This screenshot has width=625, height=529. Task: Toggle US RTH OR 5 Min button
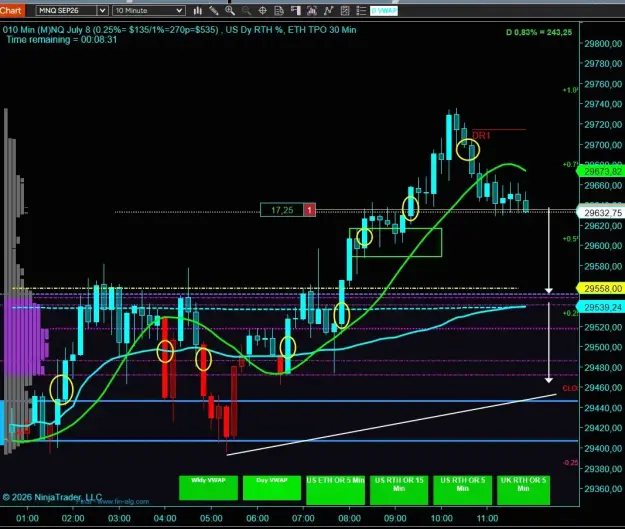coord(462,490)
